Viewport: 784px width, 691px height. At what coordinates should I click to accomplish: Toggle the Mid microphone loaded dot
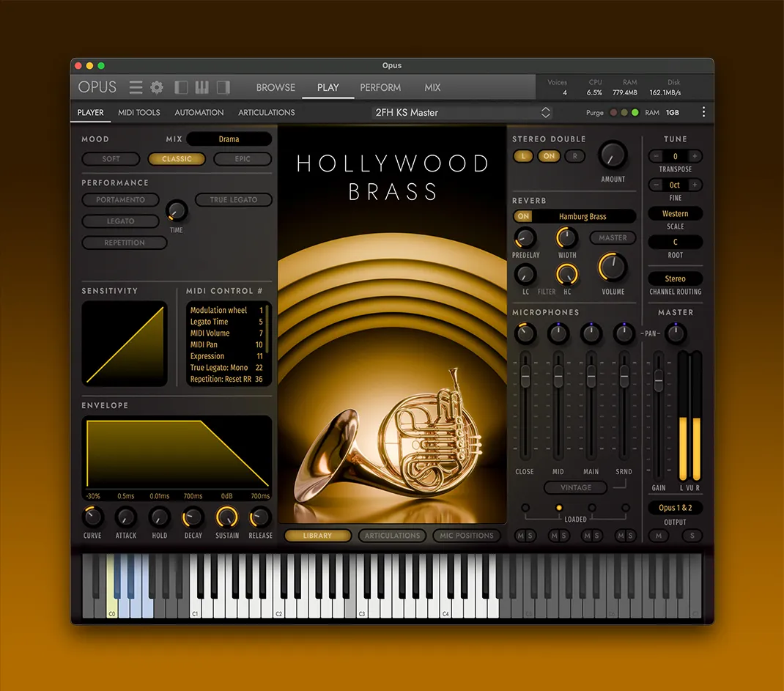pos(558,508)
